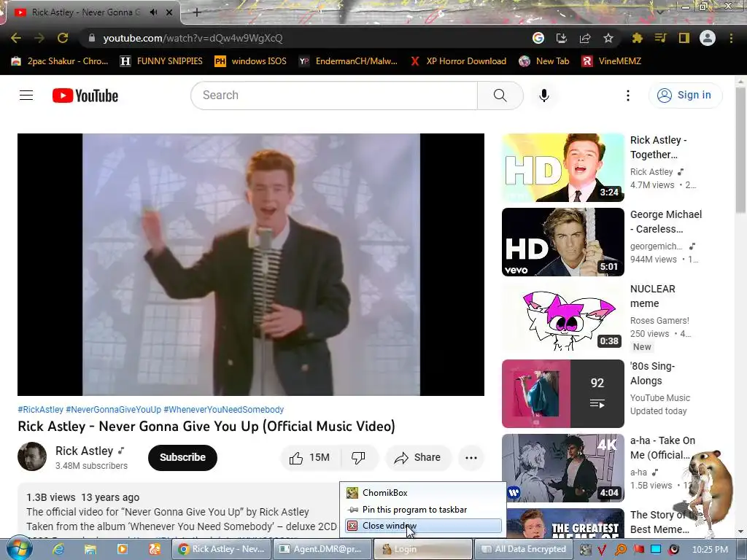Image resolution: width=747 pixels, height=560 pixels.
Task: Open George Michael Careless video thumbnail
Action: pos(562,242)
